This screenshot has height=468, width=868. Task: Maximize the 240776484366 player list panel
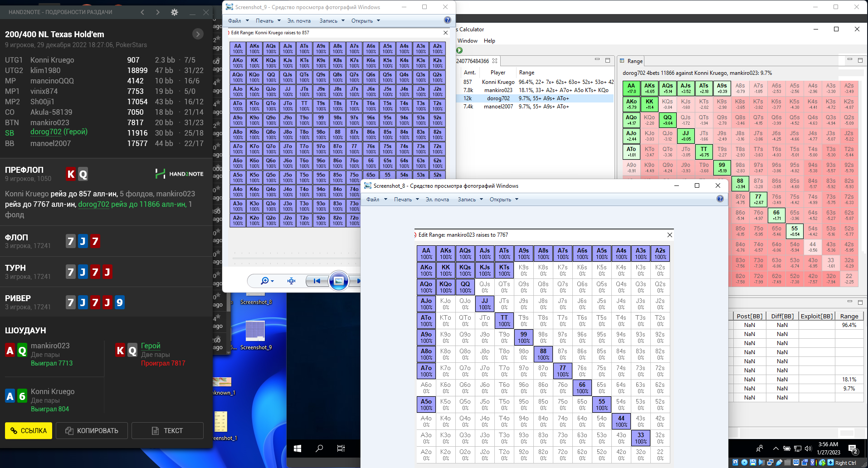pos(608,59)
